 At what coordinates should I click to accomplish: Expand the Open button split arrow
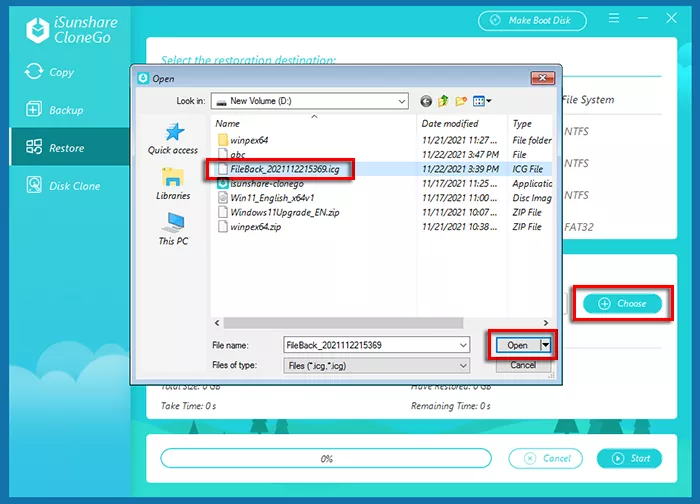pos(545,345)
